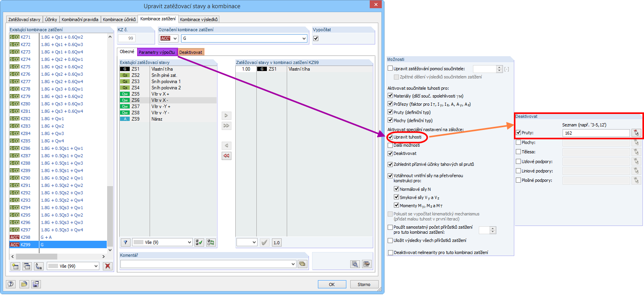Expand the combination description dropdown showing G
The width and height of the screenshot is (644, 295).
point(304,38)
